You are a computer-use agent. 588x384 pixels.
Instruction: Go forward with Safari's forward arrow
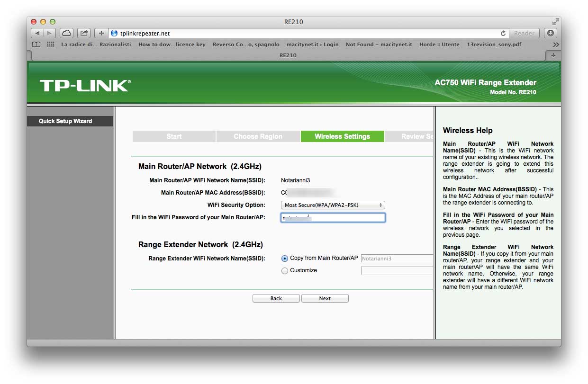(50, 33)
